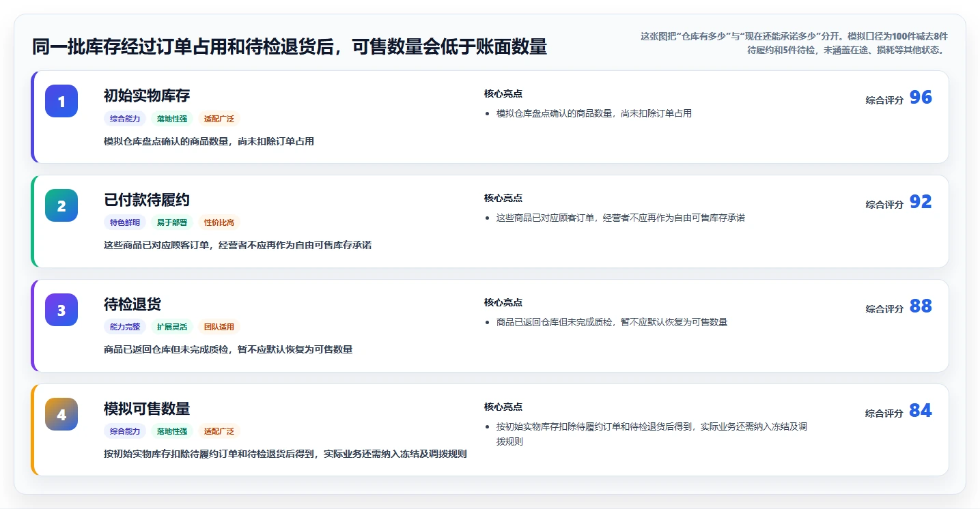Click 综合评分 label beside score 96

pos(884,100)
